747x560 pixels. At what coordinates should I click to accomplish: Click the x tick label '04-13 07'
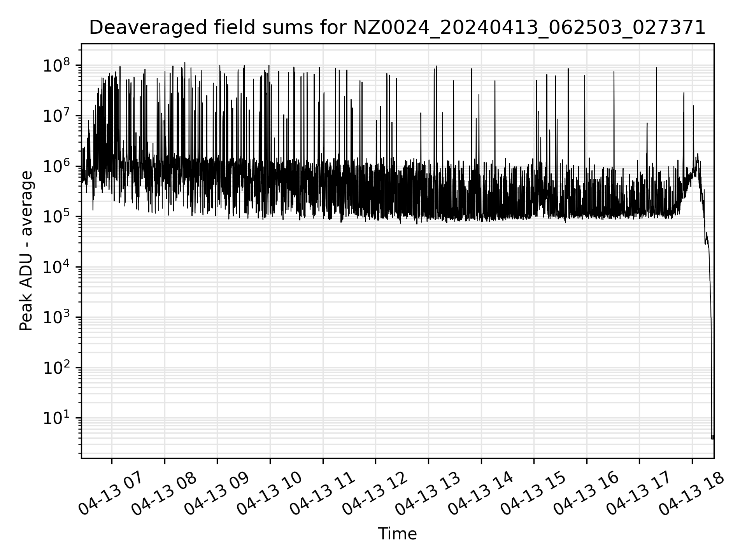click(110, 494)
